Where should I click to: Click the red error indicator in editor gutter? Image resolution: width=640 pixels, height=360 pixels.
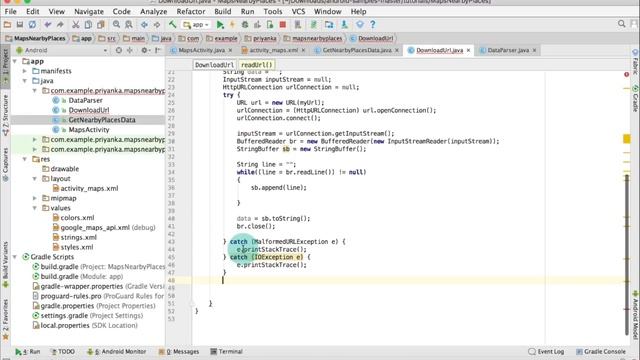627,74
